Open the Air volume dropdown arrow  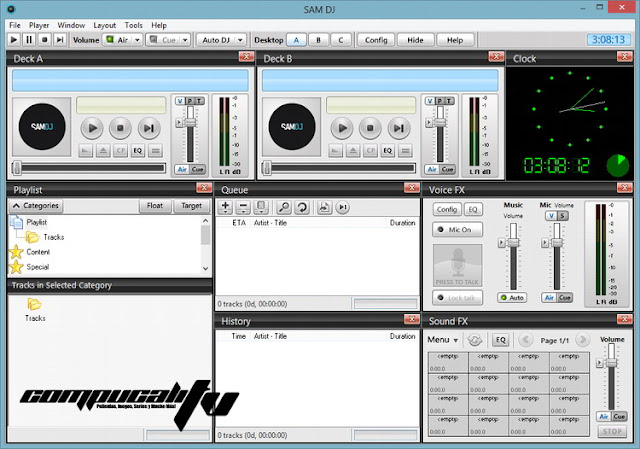point(138,40)
